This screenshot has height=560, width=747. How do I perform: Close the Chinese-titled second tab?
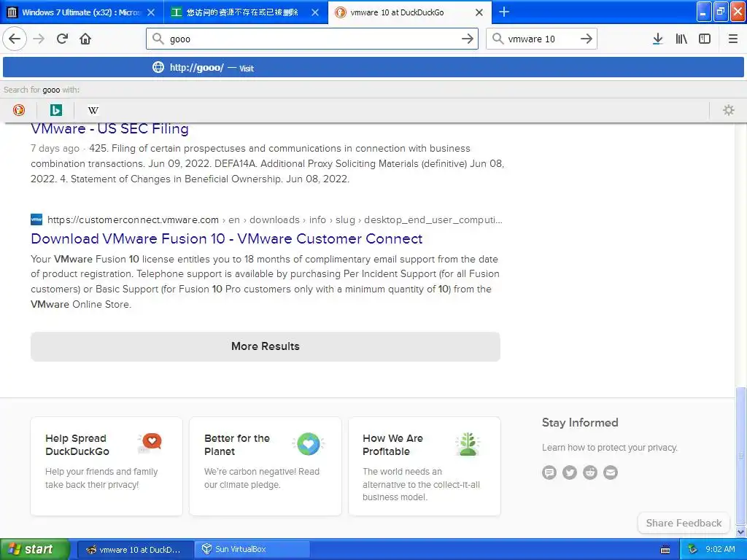tap(315, 12)
